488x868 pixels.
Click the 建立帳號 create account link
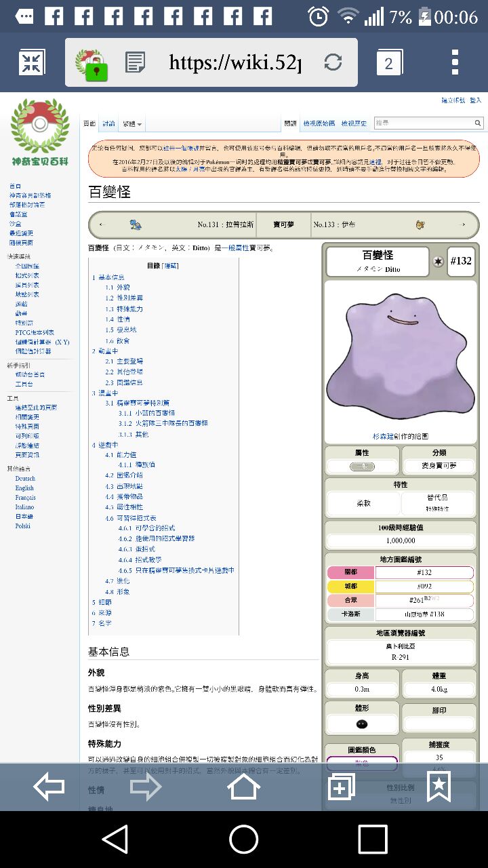tap(453, 100)
